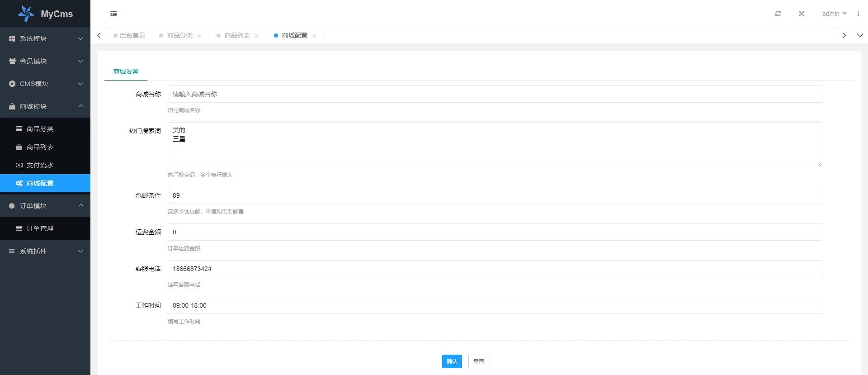Click the 重置 reset button
The image size is (868, 375).
tap(478, 361)
